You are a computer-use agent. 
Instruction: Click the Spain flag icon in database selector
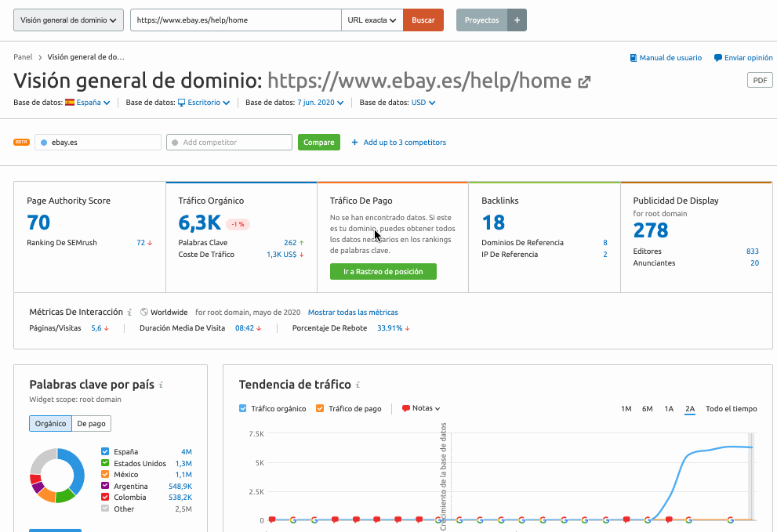(x=69, y=103)
